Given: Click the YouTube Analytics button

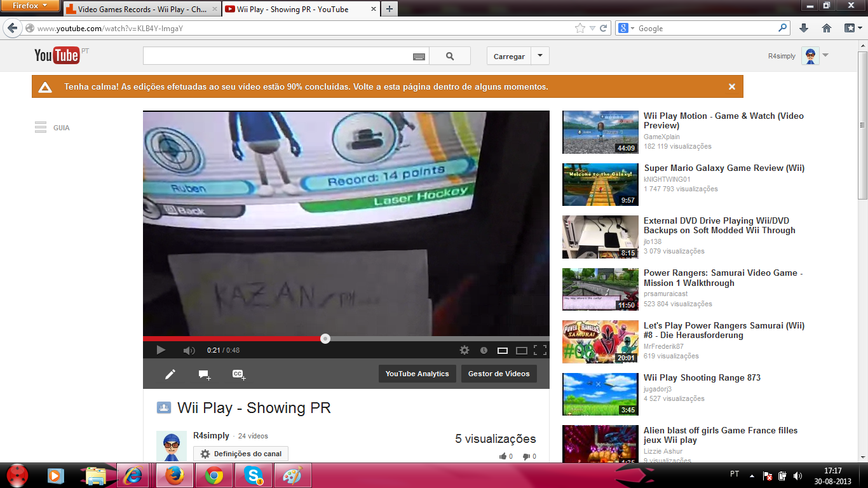Looking at the screenshot, I should click(x=417, y=374).
